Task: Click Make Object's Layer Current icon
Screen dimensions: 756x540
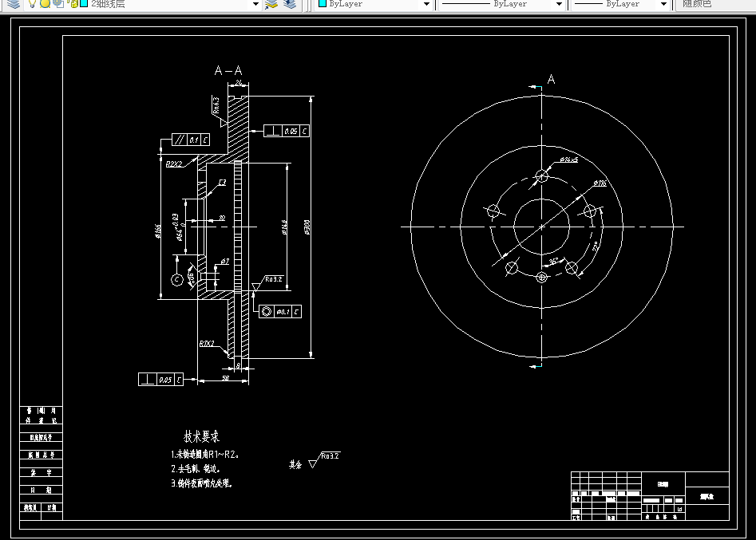Action: click(271, 4)
